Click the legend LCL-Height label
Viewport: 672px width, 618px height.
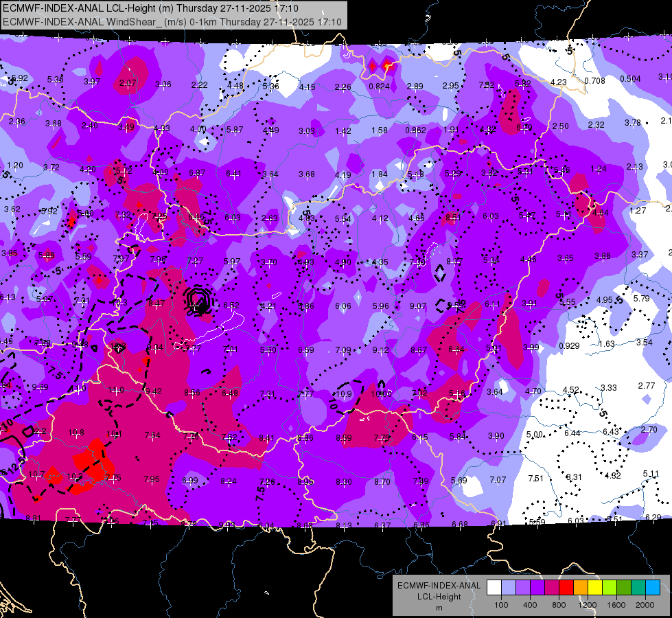click(439, 597)
